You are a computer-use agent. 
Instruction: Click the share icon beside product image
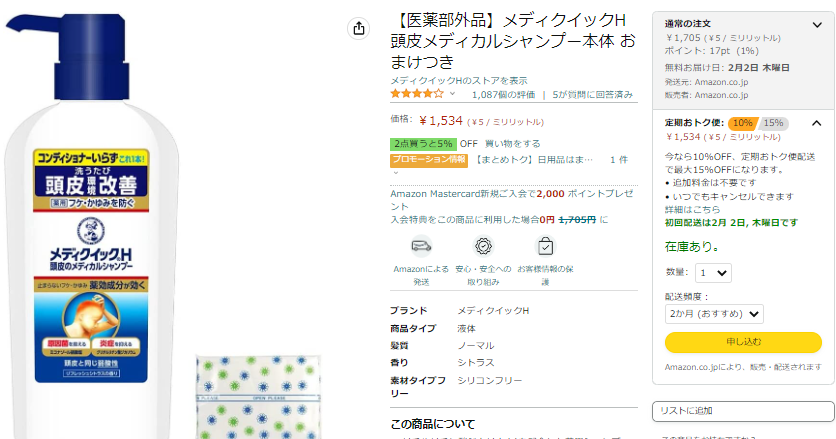(359, 28)
